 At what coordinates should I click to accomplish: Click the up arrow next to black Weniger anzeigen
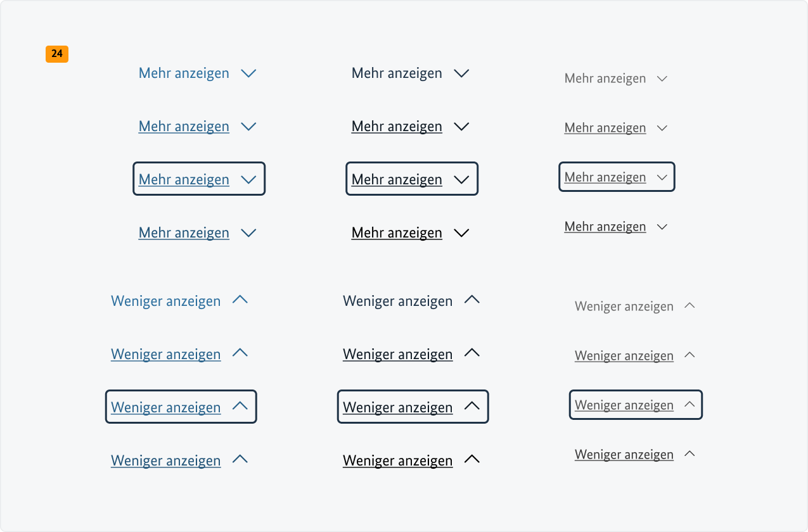tap(471, 300)
